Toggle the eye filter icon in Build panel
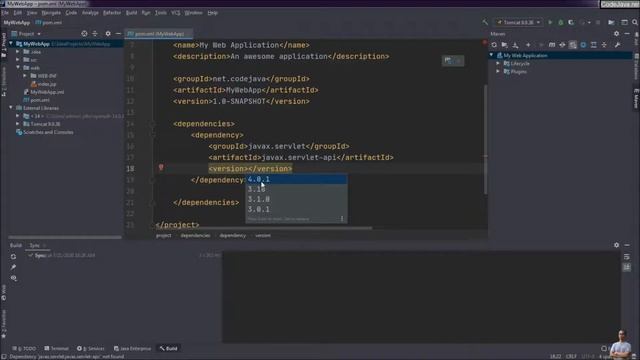 click(x=13, y=278)
